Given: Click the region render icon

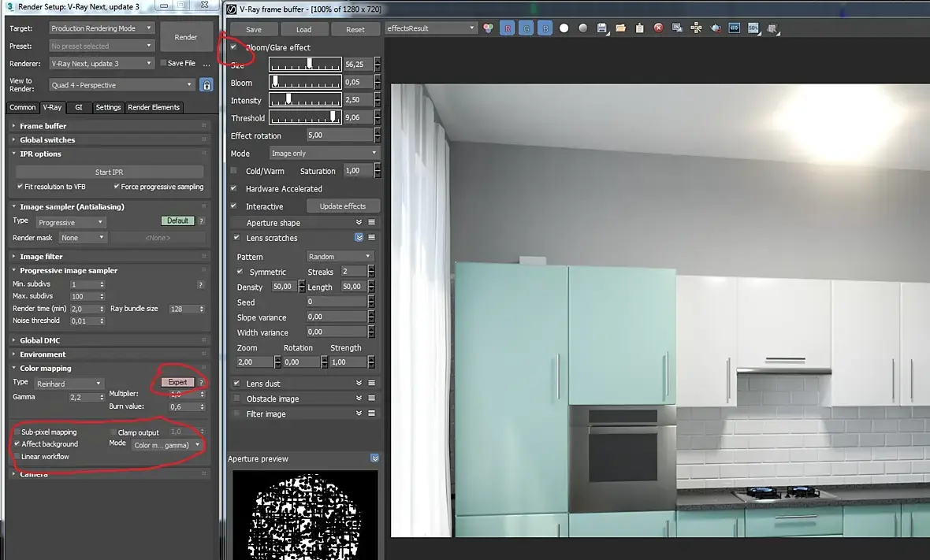Looking at the screenshot, I should point(772,28).
